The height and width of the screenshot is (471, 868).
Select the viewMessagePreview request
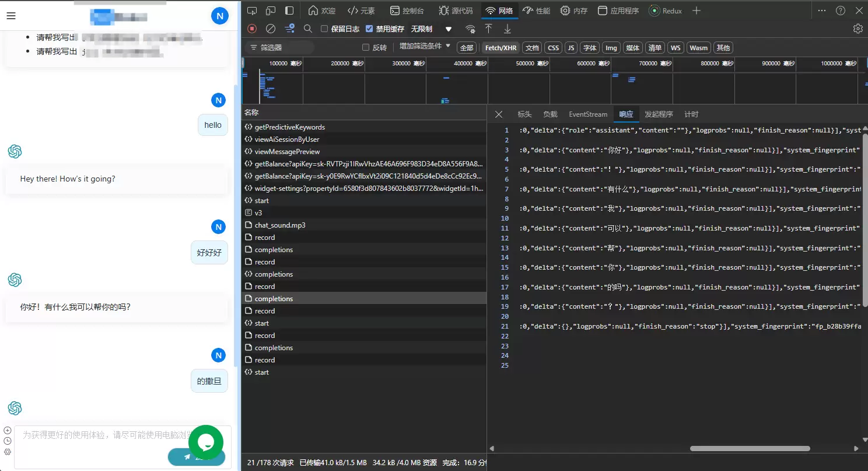[x=364, y=152]
